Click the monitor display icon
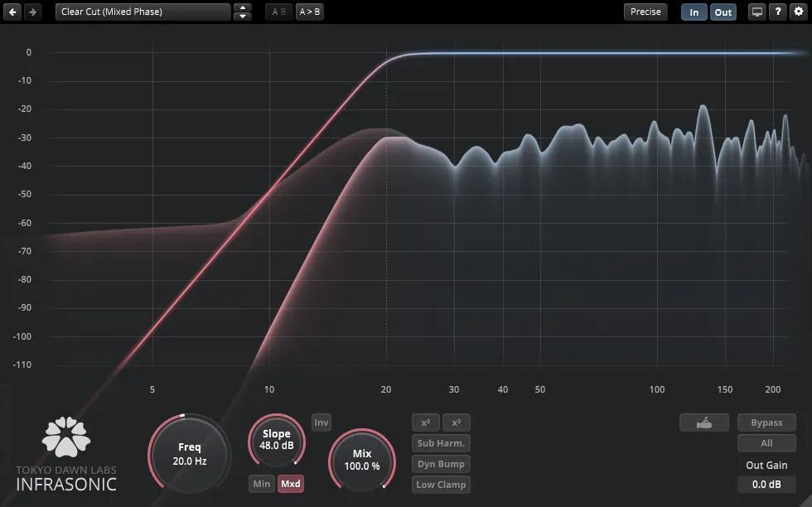This screenshot has width=812, height=507. (x=756, y=12)
